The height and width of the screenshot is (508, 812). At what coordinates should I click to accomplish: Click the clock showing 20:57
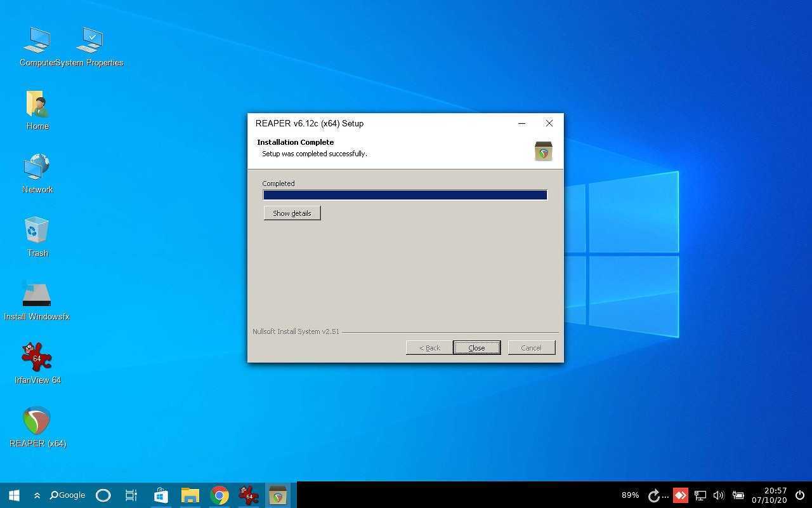click(x=769, y=495)
